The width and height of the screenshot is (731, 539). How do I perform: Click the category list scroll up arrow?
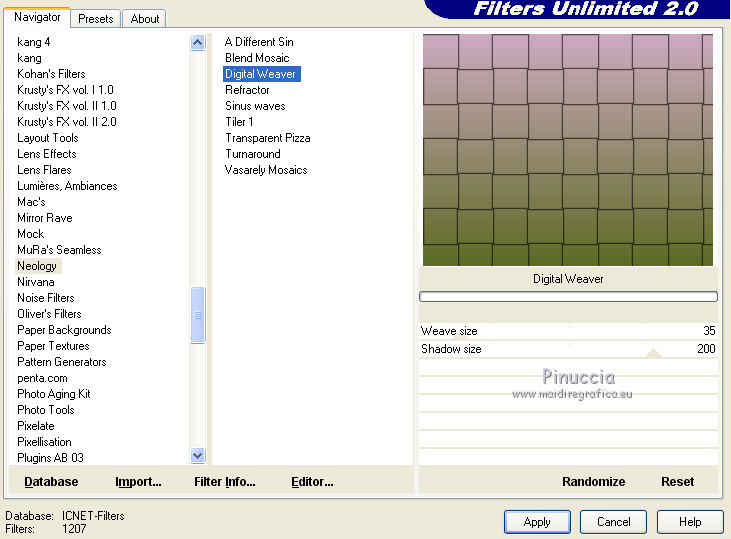pos(198,43)
